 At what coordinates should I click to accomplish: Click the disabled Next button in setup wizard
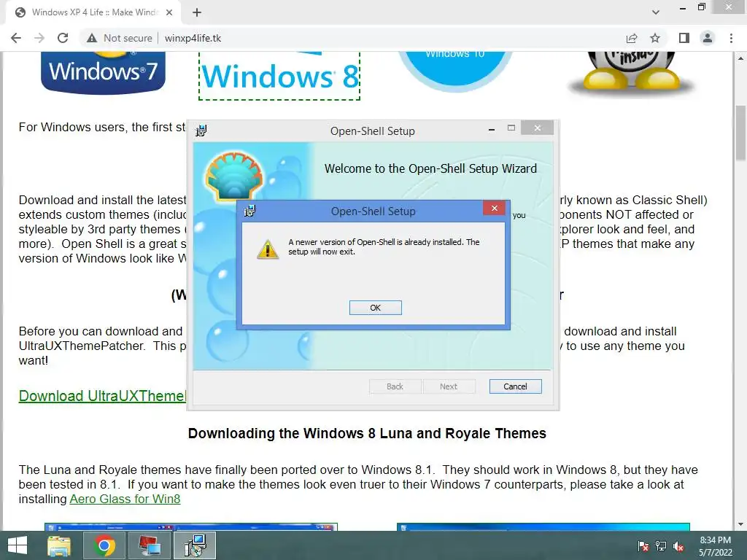click(449, 386)
